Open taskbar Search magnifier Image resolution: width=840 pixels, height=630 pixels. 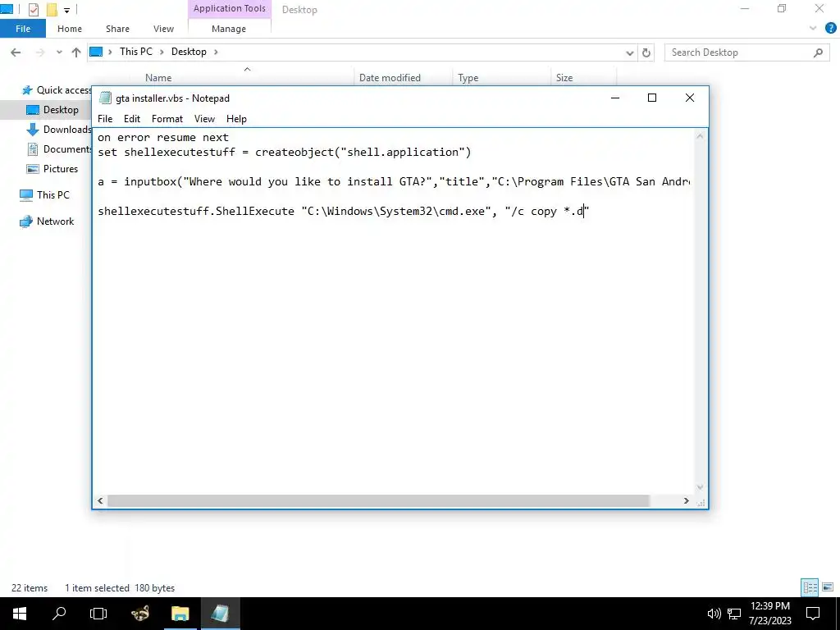coord(59,614)
